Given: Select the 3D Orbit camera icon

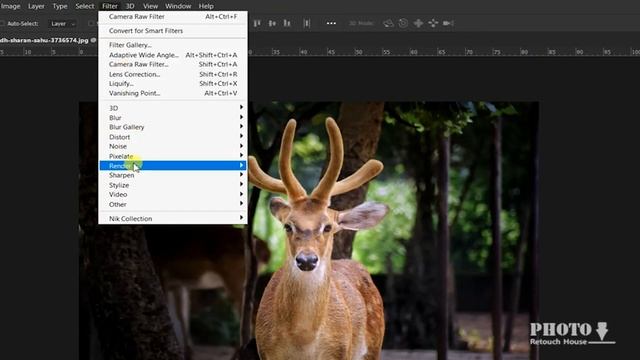Looking at the screenshot, I should 388,23.
